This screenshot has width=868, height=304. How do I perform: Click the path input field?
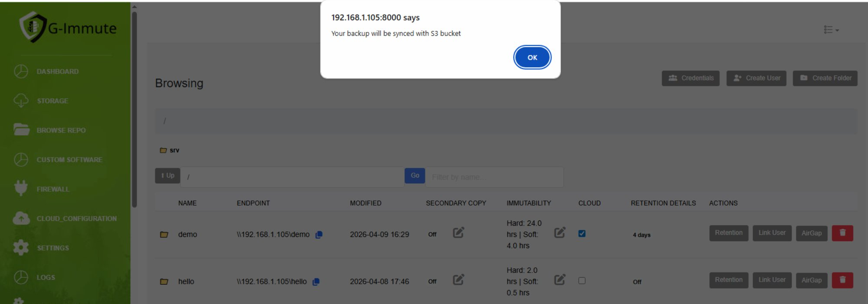(293, 177)
